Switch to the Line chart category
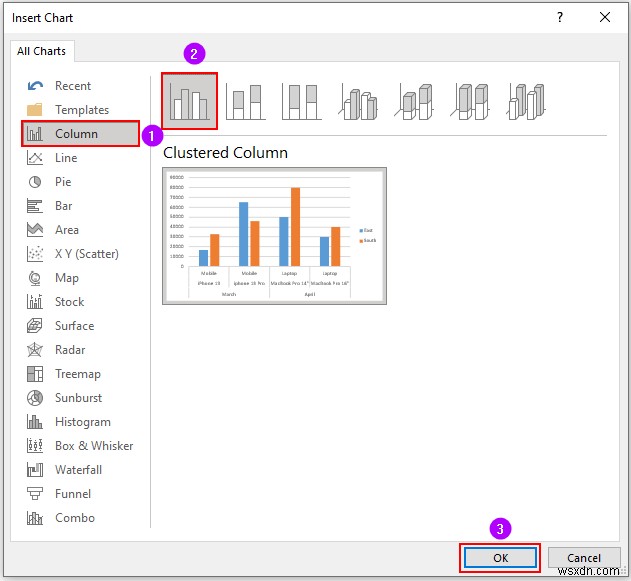Screen dimensions: 631x581 coord(80,158)
